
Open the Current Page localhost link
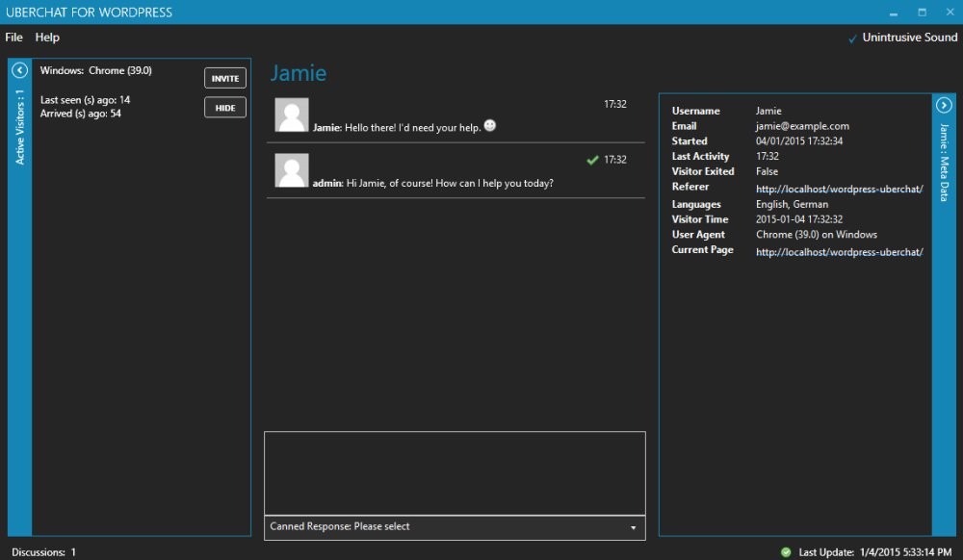pos(839,252)
